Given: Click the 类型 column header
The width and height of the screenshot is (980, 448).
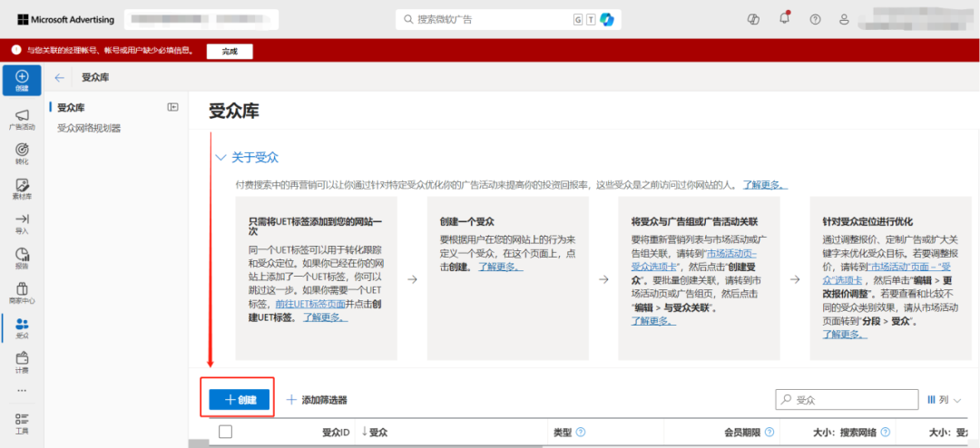Looking at the screenshot, I should point(563,432).
